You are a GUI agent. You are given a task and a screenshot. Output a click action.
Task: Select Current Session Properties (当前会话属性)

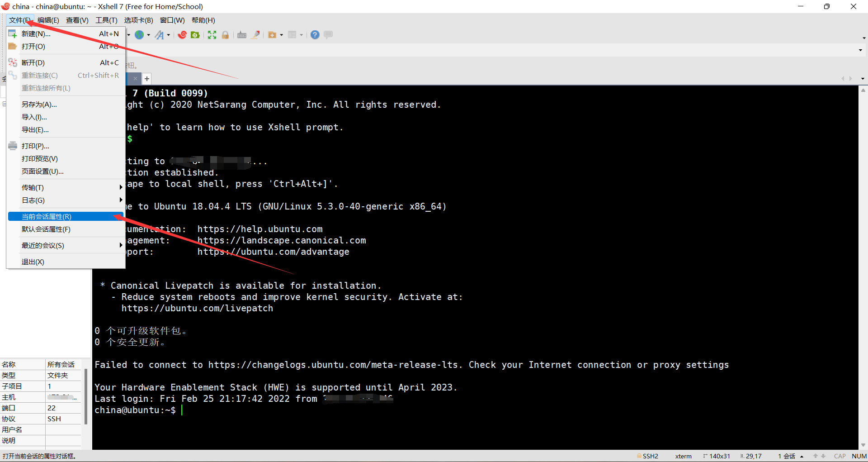click(66, 216)
